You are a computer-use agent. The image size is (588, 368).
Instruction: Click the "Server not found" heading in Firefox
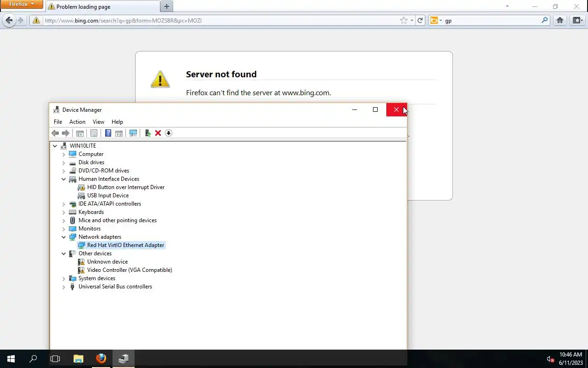[x=221, y=74]
